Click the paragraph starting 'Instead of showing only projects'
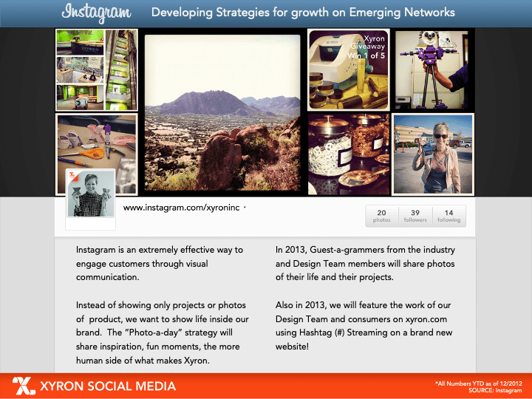532x399 pixels. (163, 332)
